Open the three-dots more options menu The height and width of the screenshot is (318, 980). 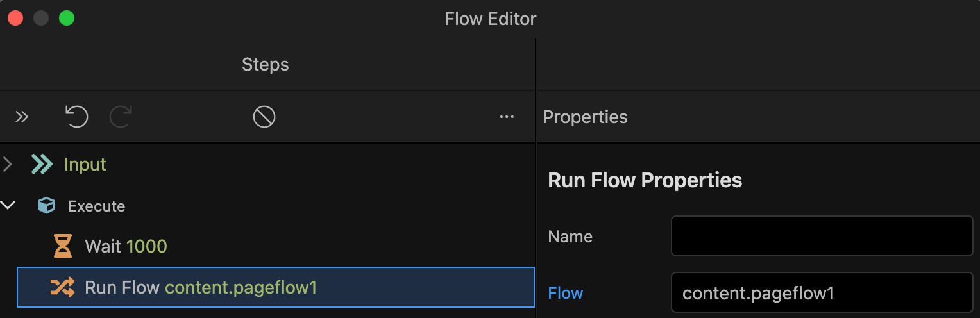pos(507,117)
